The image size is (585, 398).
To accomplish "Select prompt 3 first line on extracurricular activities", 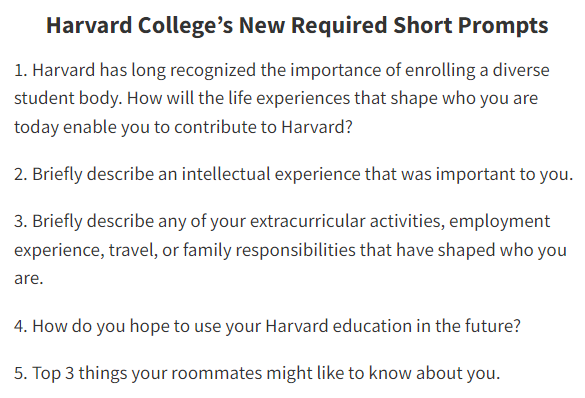I will tap(282, 221).
